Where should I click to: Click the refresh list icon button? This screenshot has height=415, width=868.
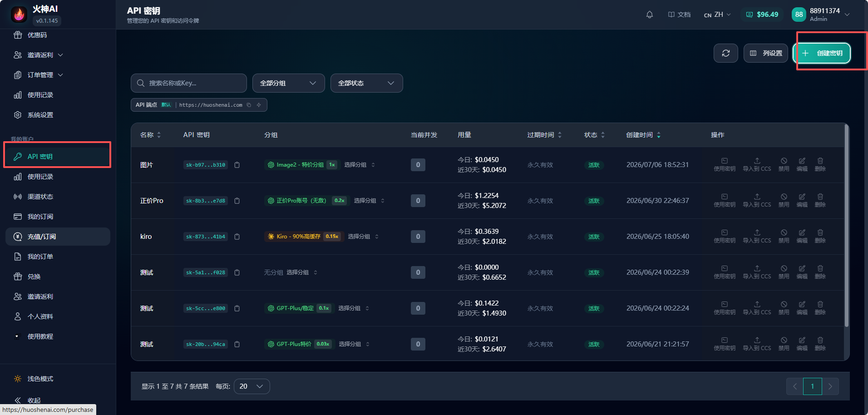coord(726,53)
